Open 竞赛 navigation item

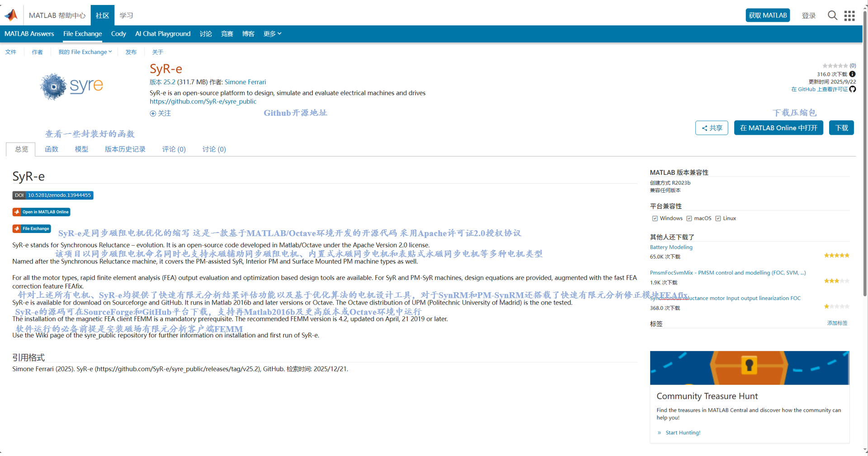(x=227, y=34)
